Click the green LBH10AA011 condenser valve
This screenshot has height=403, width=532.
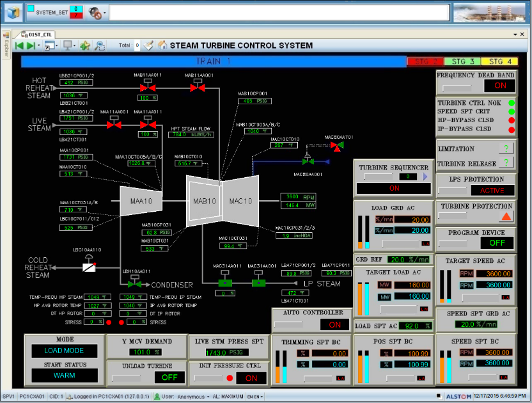[134, 284]
